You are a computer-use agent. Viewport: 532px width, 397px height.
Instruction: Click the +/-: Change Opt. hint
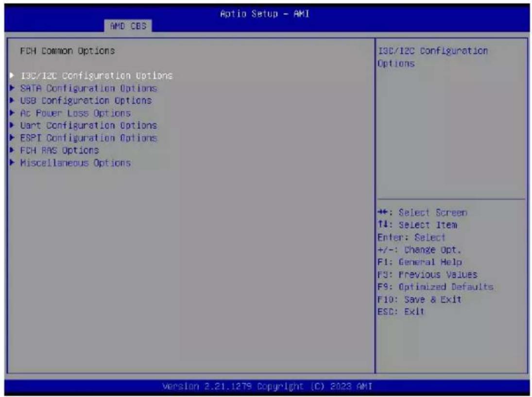pos(419,250)
